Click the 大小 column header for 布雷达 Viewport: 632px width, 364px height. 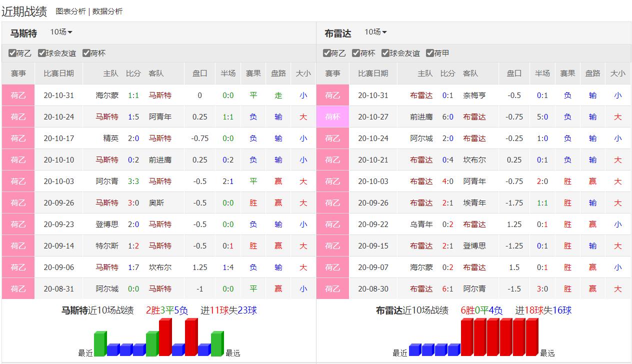pyautogui.click(x=617, y=73)
